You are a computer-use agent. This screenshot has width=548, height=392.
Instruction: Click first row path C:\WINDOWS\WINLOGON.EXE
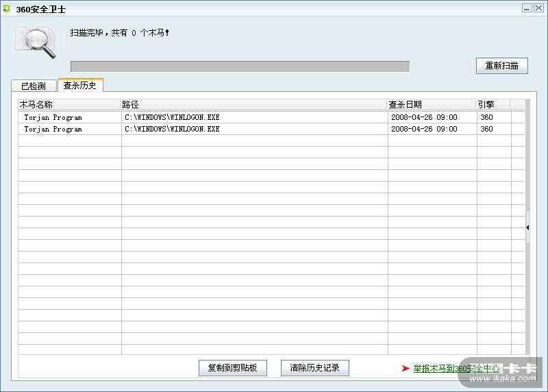click(x=172, y=117)
